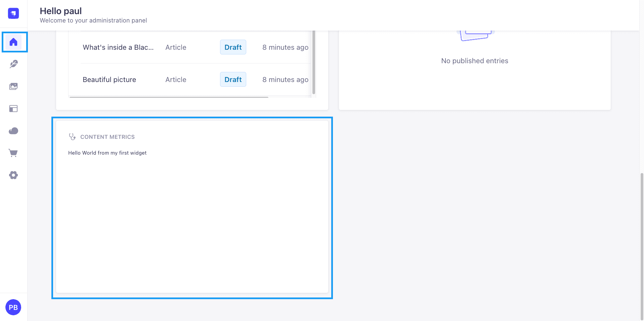The height and width of the screenshot is (321, 644).
Task: Open the Media Library icon
Action: (13, 86)
